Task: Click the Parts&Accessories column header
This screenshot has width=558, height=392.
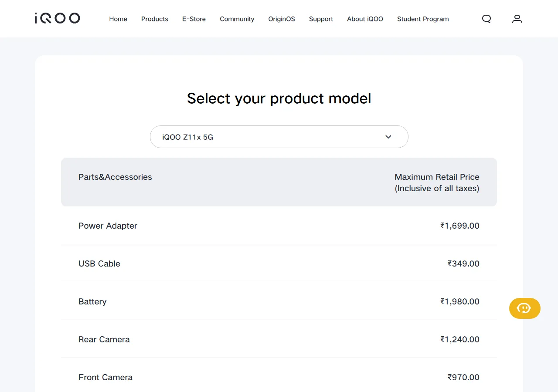Action: (115, 177)
